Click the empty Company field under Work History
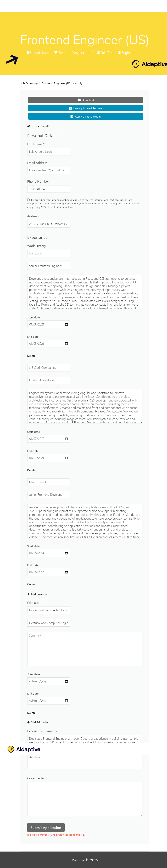 (x=49, y=253)
